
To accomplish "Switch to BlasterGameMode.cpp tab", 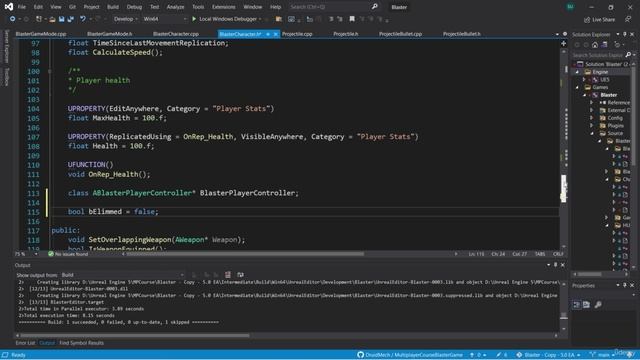I will pyautogui.click(x=41, y=34).
